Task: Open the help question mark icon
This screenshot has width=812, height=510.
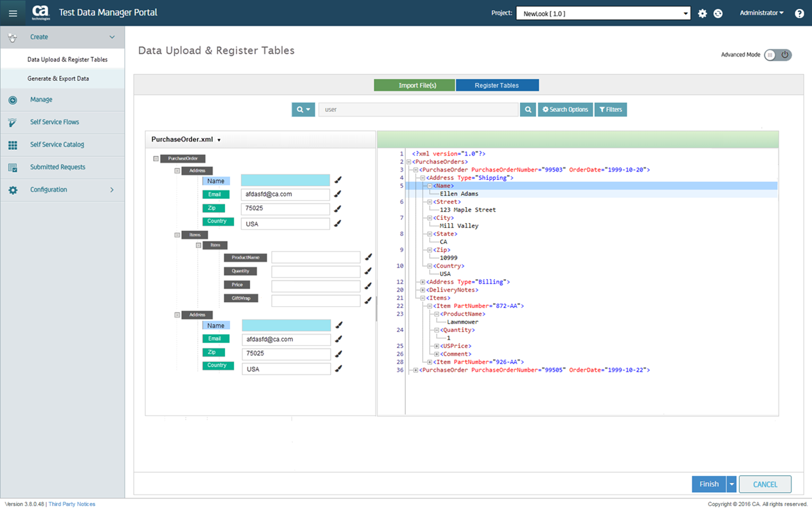Action: pyautogui.click(x=799, y=14)
